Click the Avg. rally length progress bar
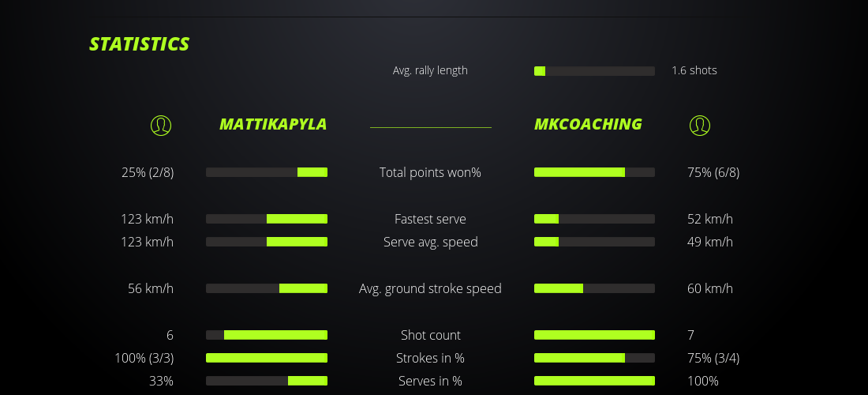868x395 pixels. [594, 71]
